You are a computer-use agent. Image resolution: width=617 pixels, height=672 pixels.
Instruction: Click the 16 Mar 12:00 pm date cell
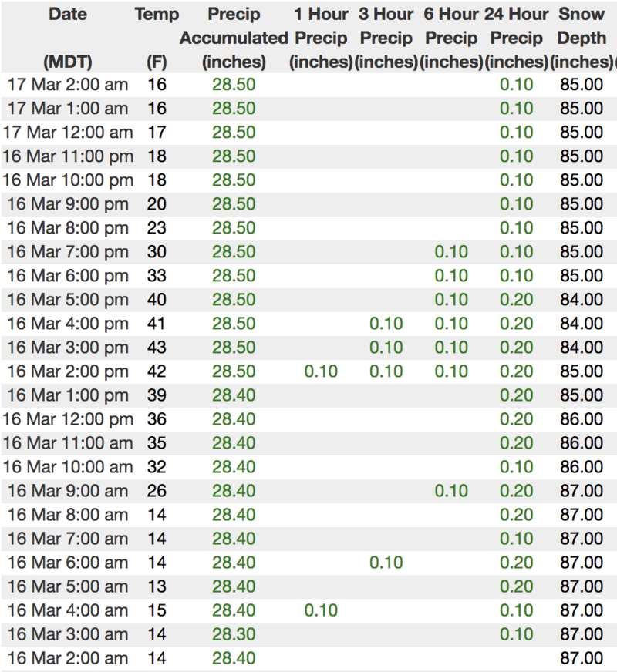coord(67,419)
